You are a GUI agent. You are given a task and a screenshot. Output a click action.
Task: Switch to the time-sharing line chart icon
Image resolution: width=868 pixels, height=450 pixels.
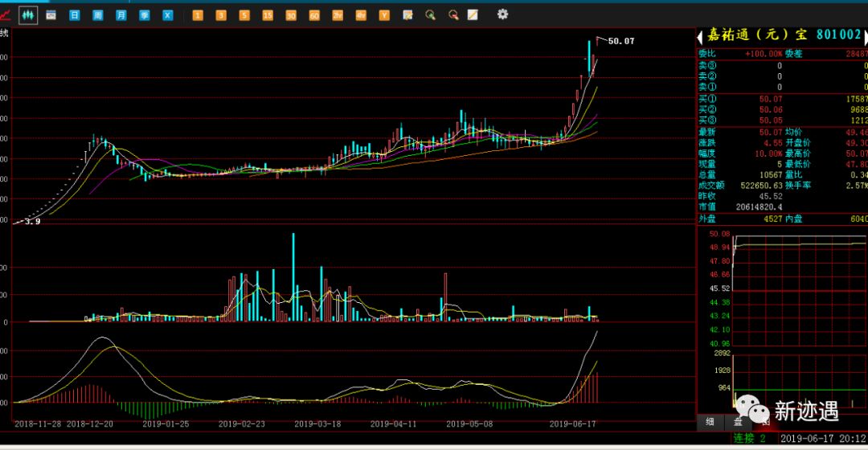click(x=5, y=15)
